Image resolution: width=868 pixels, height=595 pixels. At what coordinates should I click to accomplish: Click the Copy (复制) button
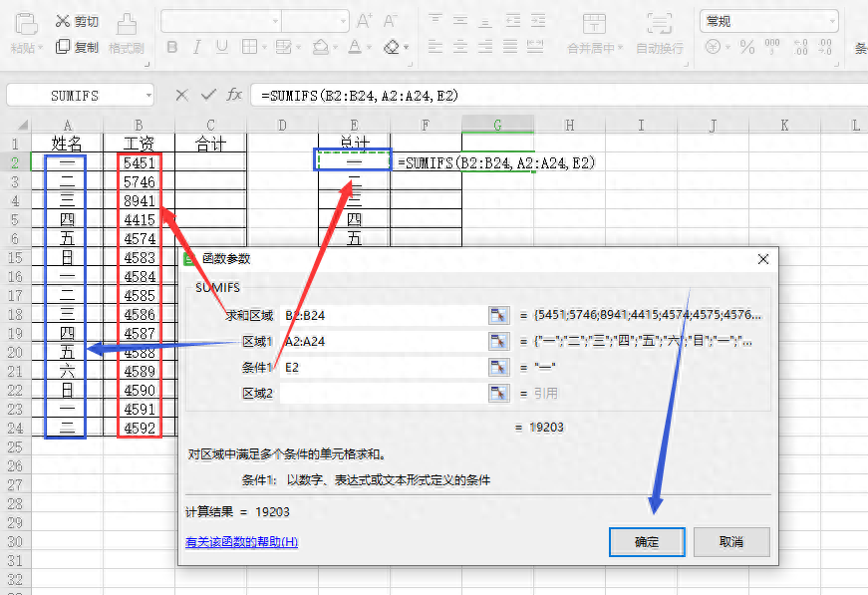pyautogui.click(x=77, y=48)
